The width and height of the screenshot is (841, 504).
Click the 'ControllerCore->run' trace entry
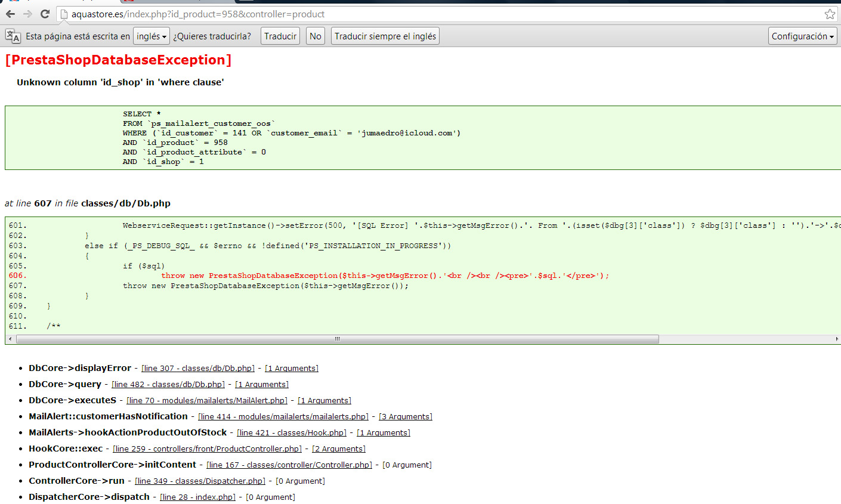(x=76, y=481)
